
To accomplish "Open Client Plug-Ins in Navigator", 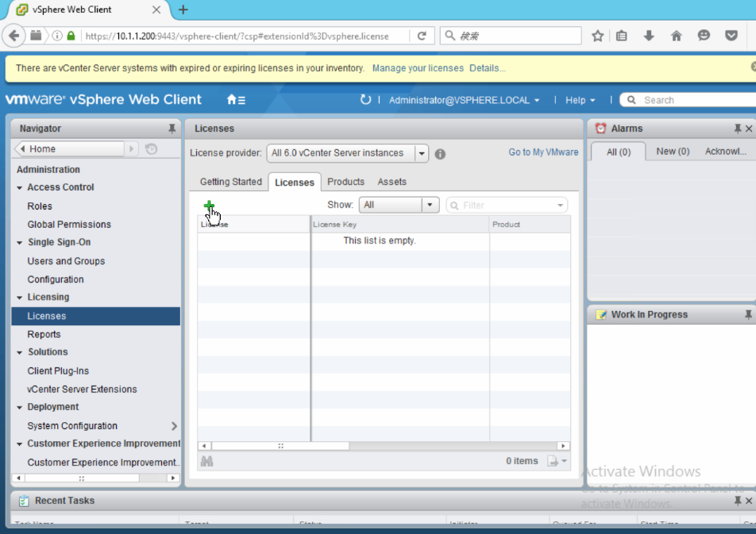I will click(58, 371).
